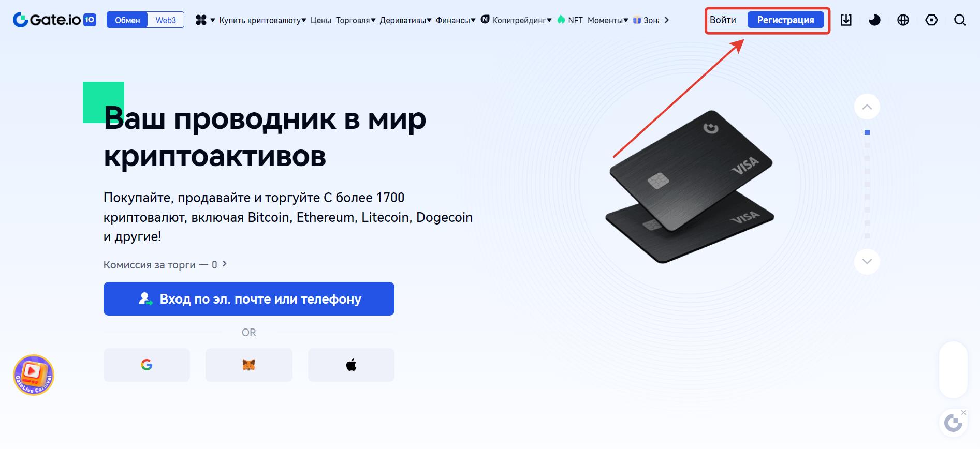
Task: Open the four-dot apps grid menu
Action: 205,20
